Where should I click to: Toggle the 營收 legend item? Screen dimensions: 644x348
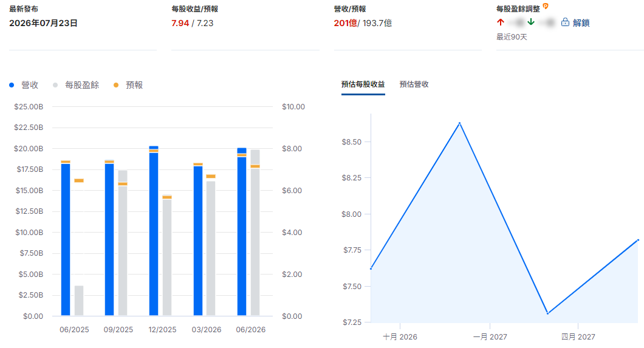24,85
